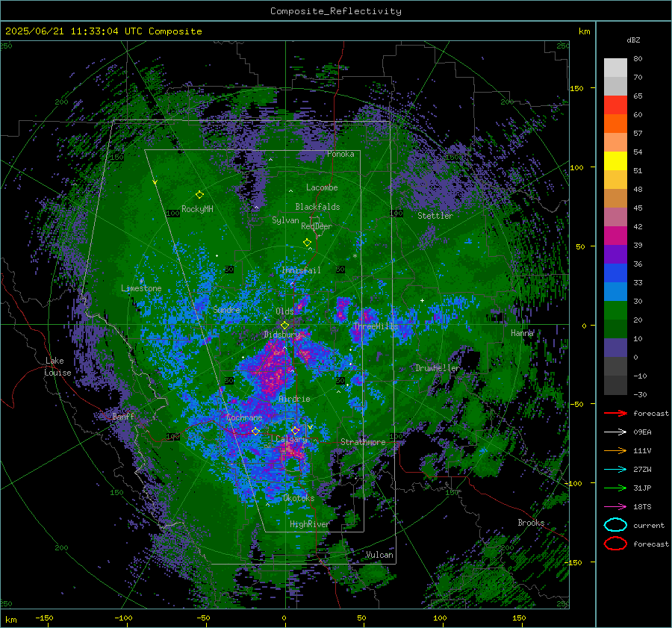Click yellow diamond marker above RockyMH
The height and width of the screenshot is (628, 672).
199,195
